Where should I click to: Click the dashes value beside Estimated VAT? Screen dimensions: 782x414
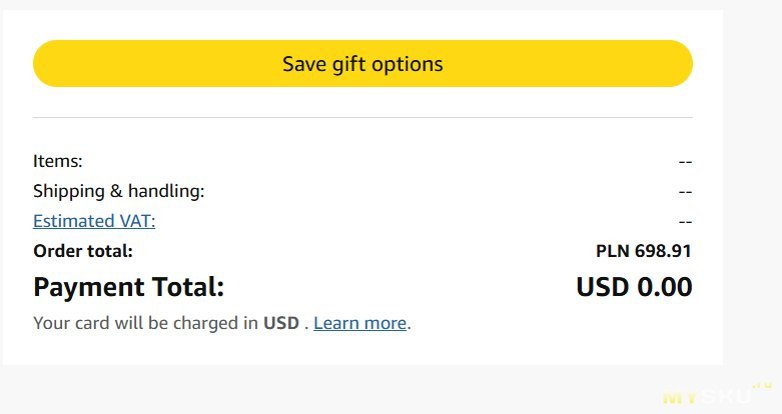click(x=685, y=221)
